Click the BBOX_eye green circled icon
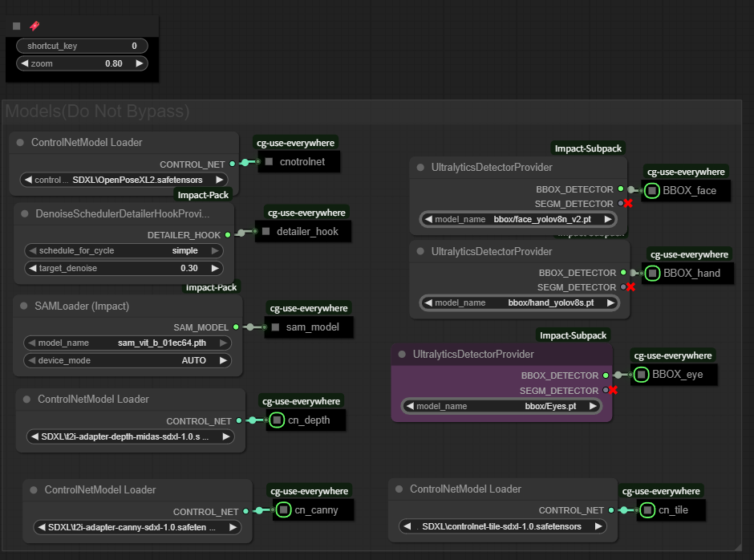 click(x=641, y=375)
